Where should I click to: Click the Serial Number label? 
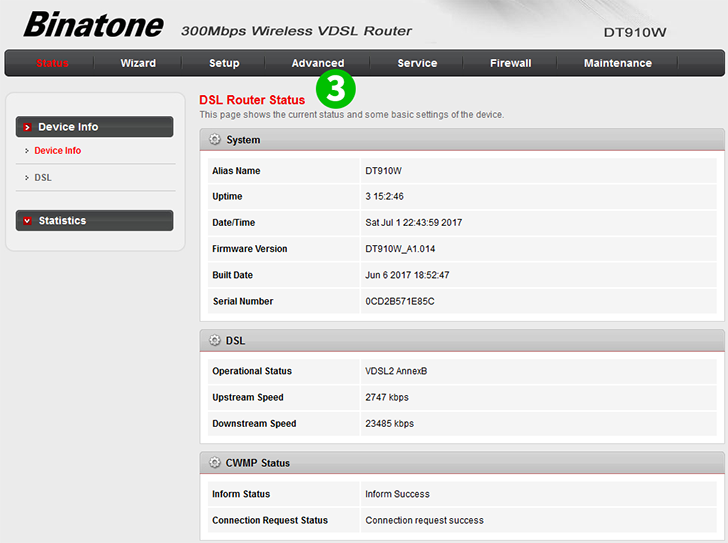pos(243,301)
